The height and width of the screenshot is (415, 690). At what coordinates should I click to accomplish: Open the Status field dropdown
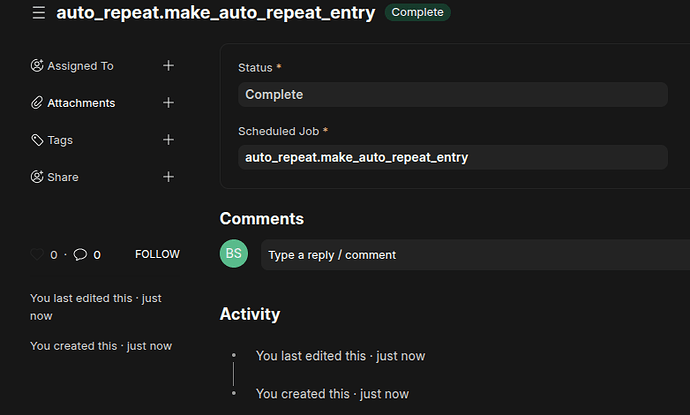coord(453,95)
